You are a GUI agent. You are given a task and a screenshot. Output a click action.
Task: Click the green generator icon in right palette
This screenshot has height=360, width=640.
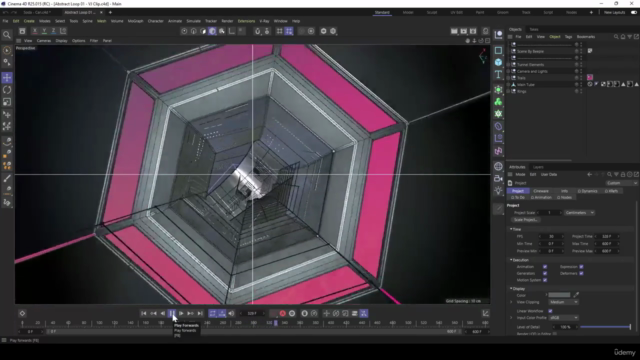coord(498,89)
